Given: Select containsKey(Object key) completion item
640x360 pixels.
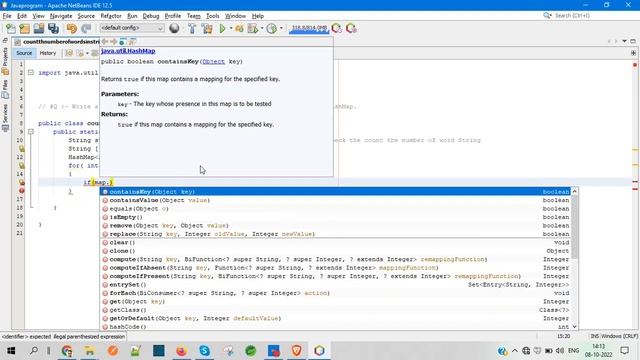Looking at the screenshot, I should point(335,192).
